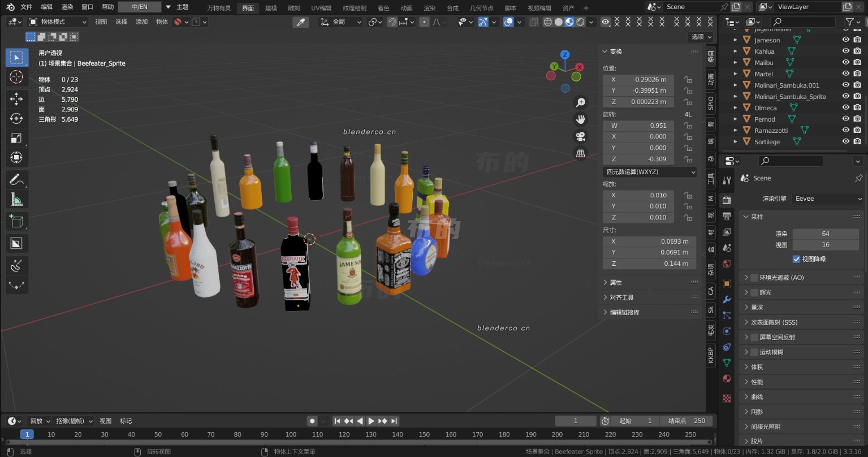Open the 添加 menu in viewport header
The width and height of the screenshot is (868, 457).
142,22
